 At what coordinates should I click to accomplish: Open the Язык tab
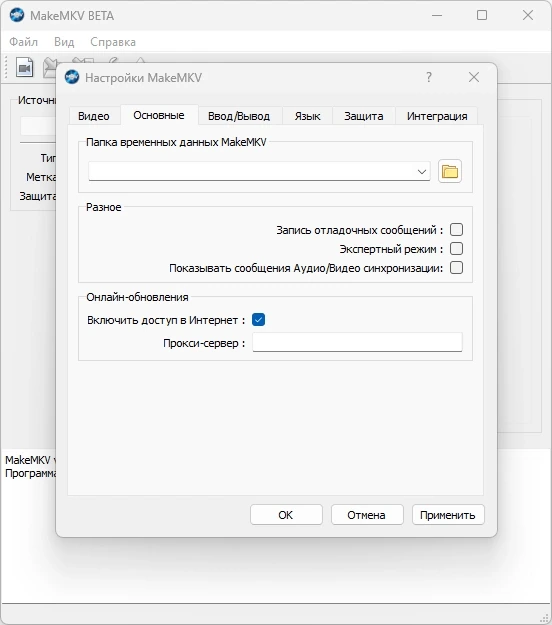(x=307, y=116)
